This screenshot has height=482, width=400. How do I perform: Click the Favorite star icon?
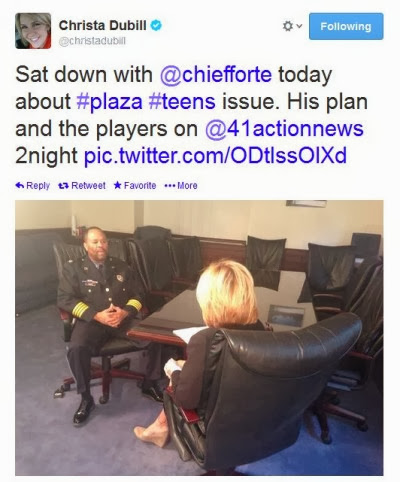click(117, 185)
